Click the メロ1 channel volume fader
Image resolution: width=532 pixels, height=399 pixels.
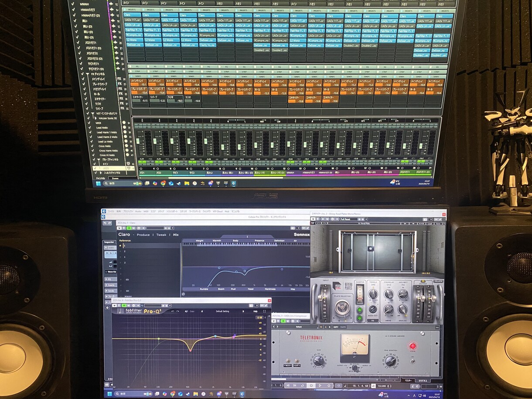138,141
